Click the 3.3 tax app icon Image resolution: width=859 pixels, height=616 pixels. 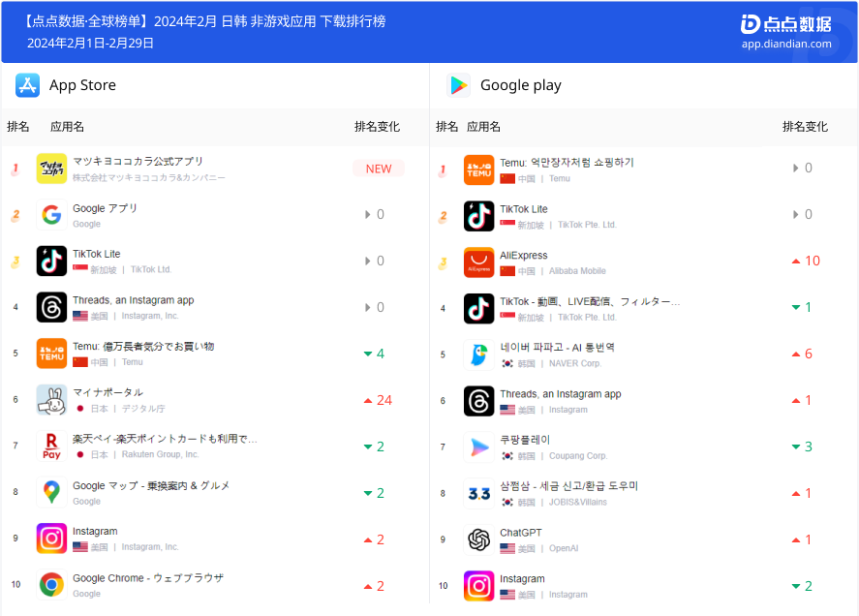click(x=478, y=494)
